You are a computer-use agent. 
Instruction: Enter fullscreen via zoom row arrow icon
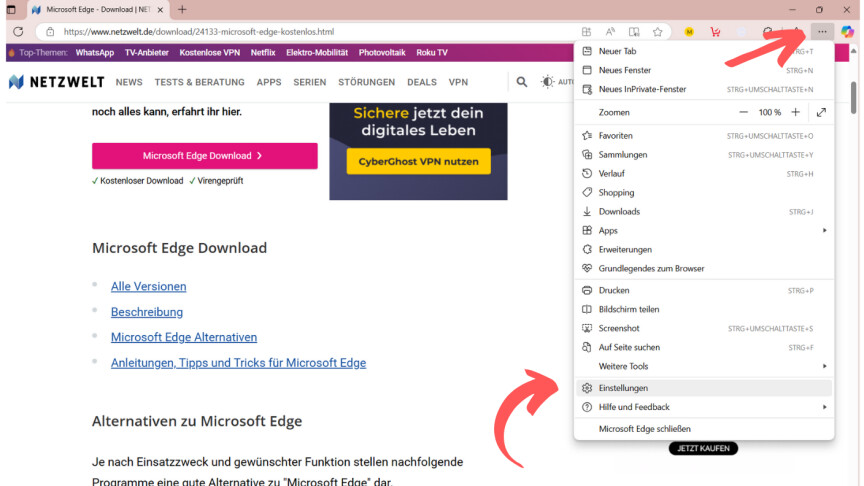click(821, 113)
